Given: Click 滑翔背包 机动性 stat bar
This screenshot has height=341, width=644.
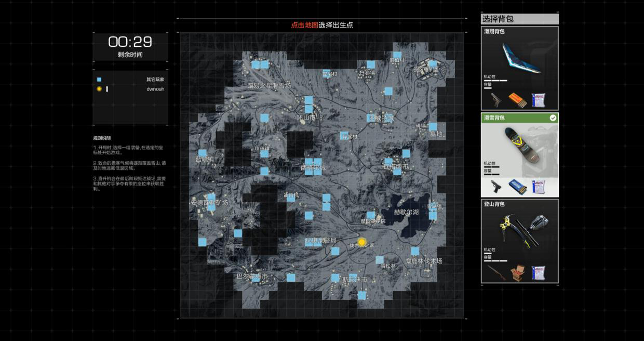Looking at the screenshot, I should [495, 81].
